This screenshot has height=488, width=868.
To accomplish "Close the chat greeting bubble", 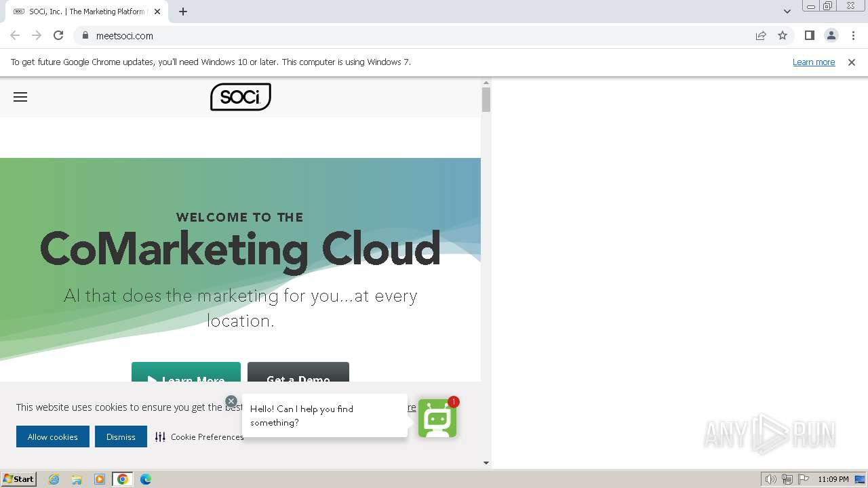I will (x=231, y=401).
